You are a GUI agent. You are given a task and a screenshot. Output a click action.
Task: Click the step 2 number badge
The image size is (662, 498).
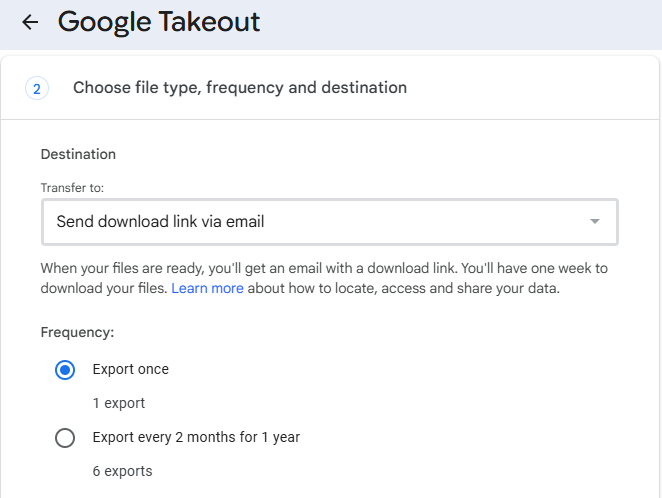(37, 88)
